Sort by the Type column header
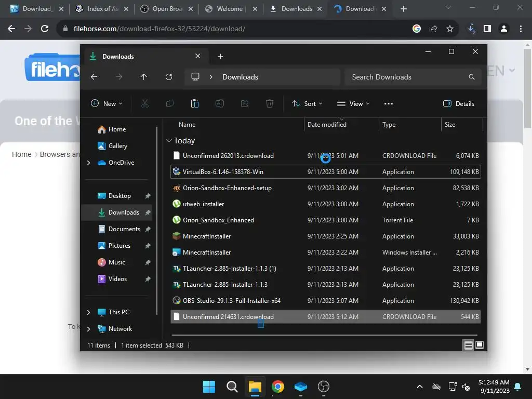532x399 pixels. [389, 125]
